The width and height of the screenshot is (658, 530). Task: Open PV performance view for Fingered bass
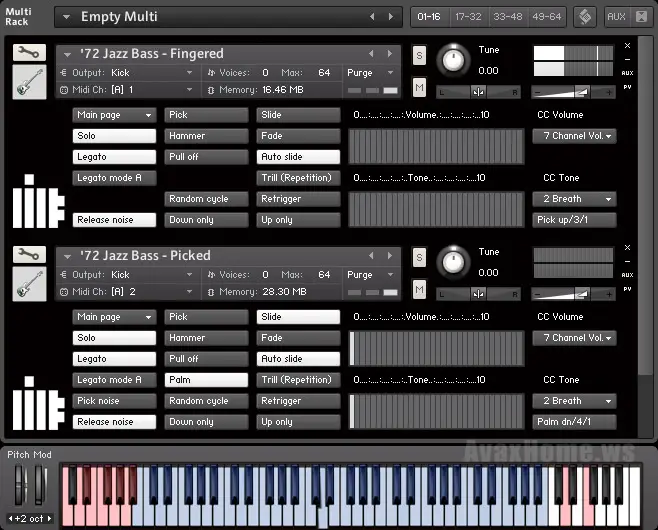pyautogui.click(x=627, y=87)
